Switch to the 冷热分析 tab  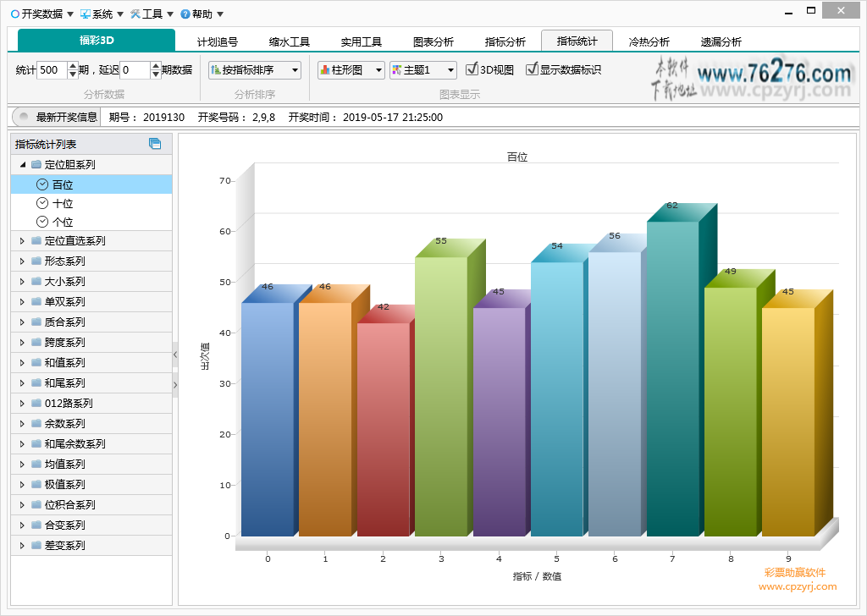tap(649, 41)
